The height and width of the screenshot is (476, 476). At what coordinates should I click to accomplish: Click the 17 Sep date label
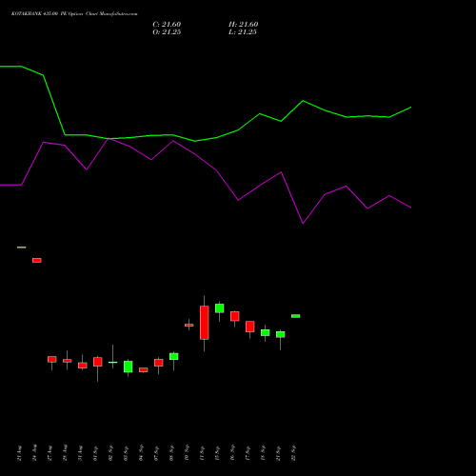pos(248,453)
